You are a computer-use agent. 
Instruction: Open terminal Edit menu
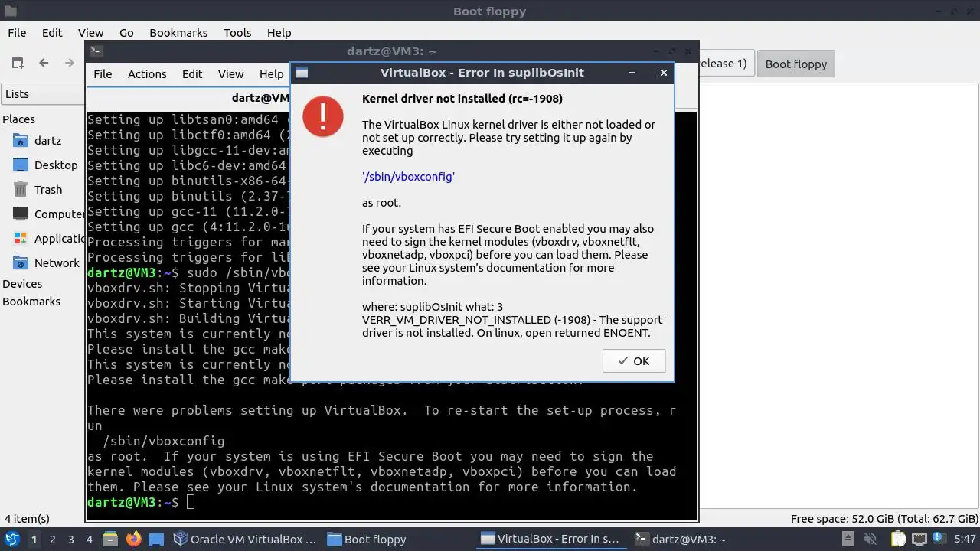tap(192, 74)
